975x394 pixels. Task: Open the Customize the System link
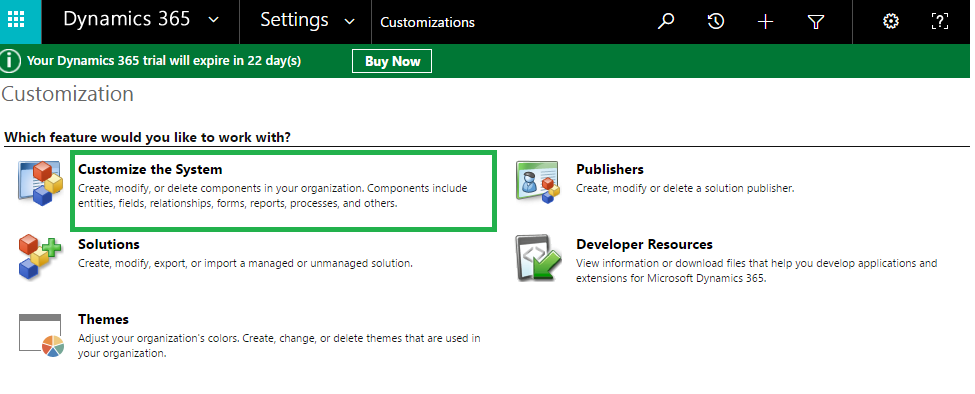[x=150, y=169]
